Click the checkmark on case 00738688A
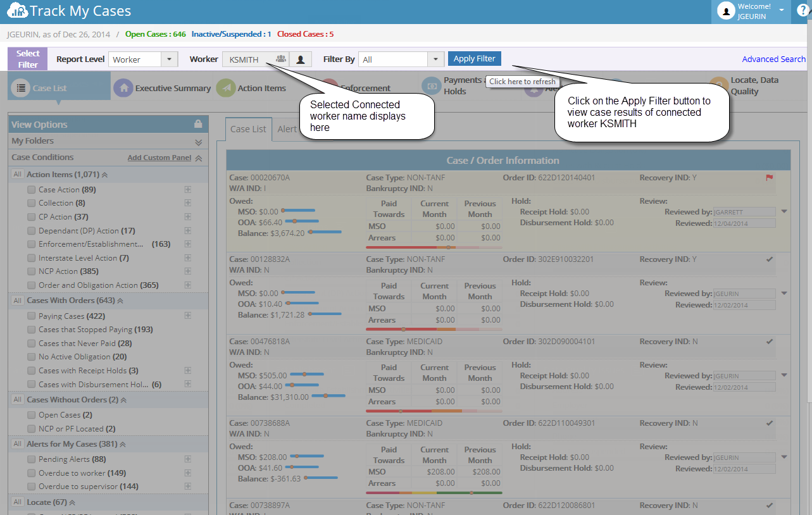 [770, 423]
